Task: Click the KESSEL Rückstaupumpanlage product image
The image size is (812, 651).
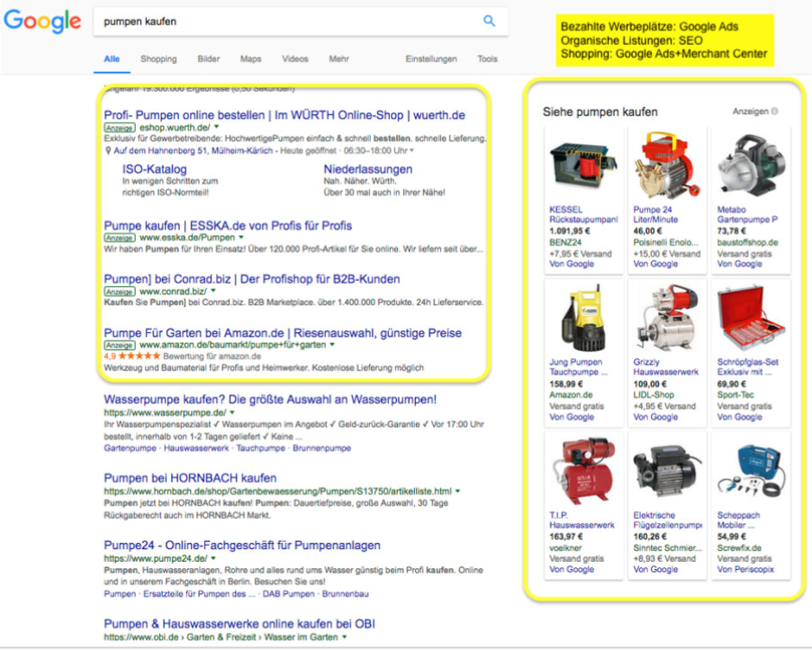Action: (x=583, y=166)
